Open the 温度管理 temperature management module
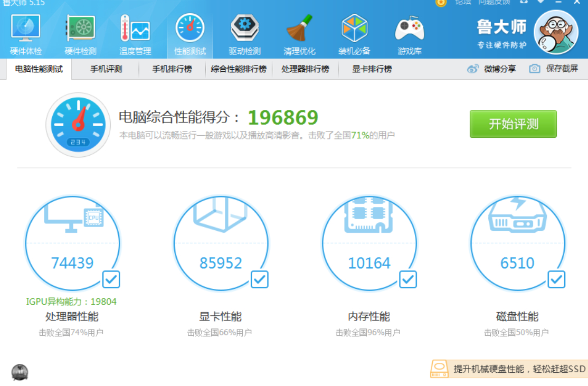 (x=135, y=35)
